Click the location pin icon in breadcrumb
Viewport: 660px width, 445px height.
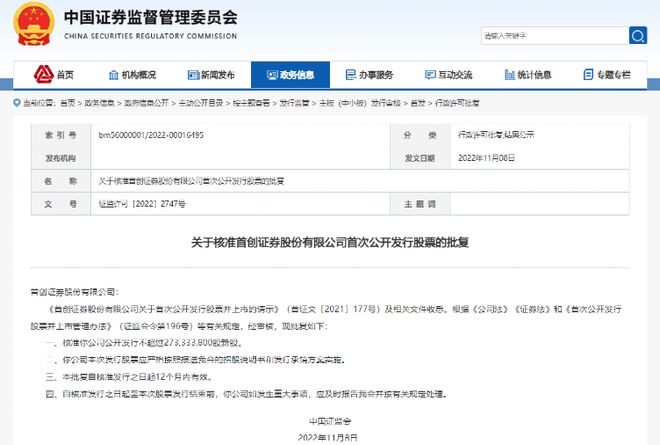17,103
